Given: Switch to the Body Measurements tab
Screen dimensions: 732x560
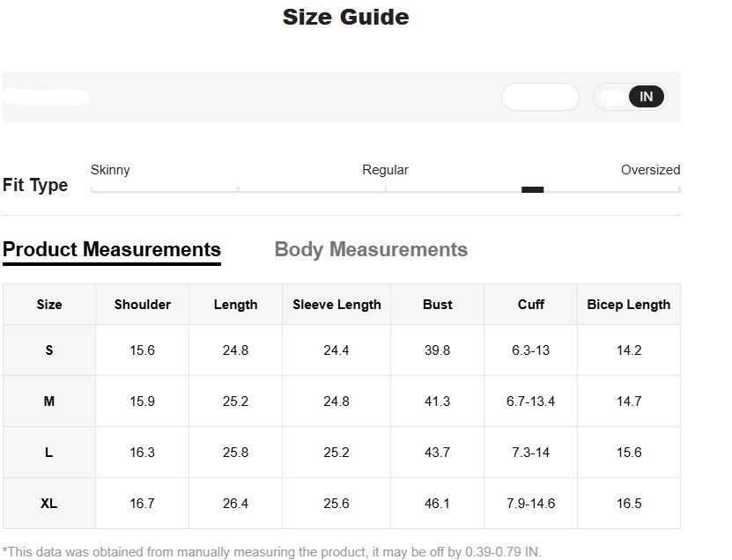Looking at the screenshot, I should (371, 250).
